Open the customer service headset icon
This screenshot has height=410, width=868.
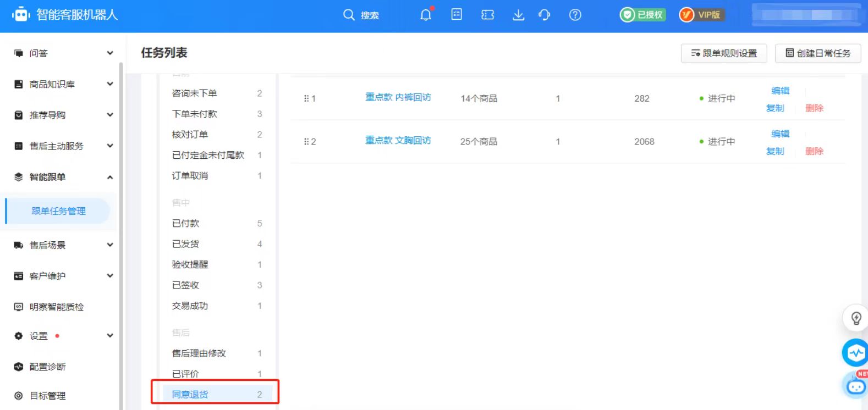(x=545, y=15)
